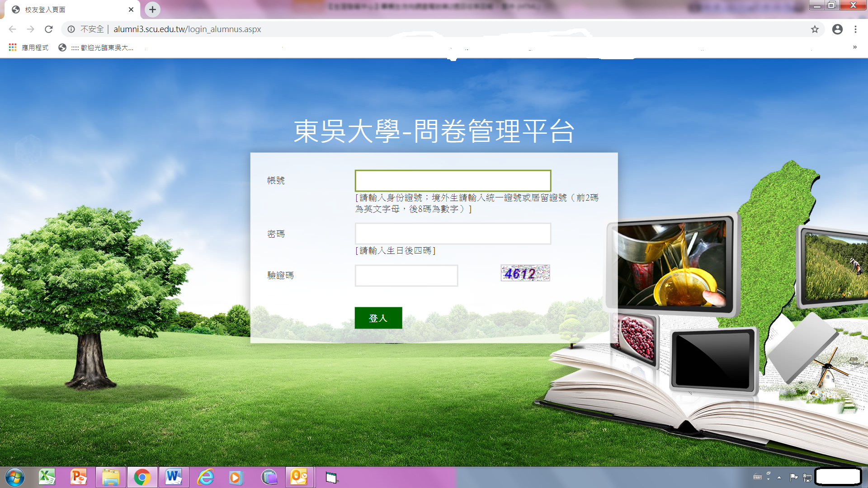Click the 請輸入生日後四碼 hint text
This screenshot has height=488, width=868.
click(x=396, y=250)
